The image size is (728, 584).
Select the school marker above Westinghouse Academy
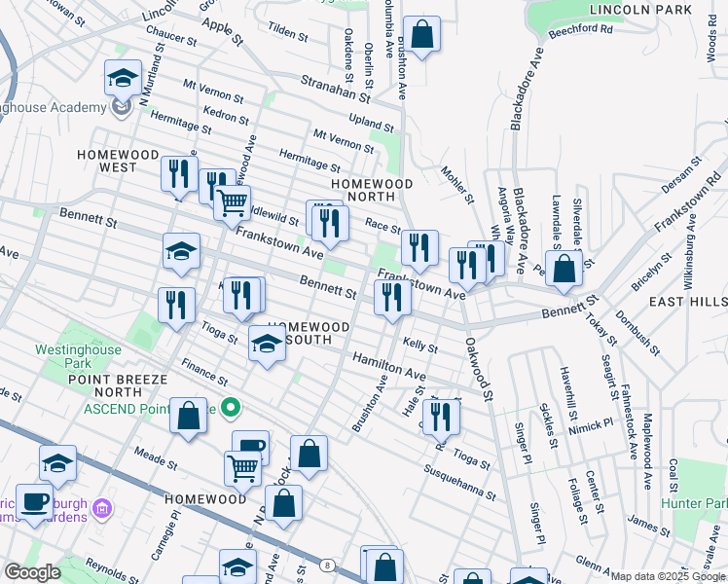tap(124, 77)
